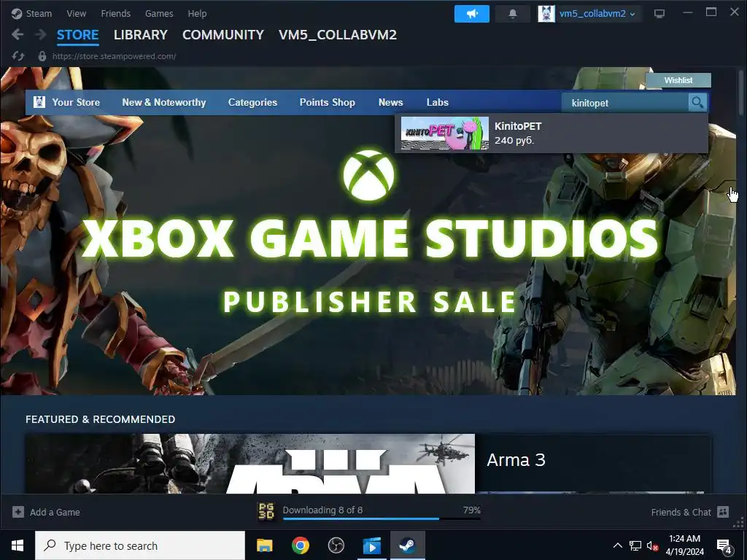The width and height of the screenshot is (747, 560).
Task: Click the download progress bar
Action: [382, 518]
